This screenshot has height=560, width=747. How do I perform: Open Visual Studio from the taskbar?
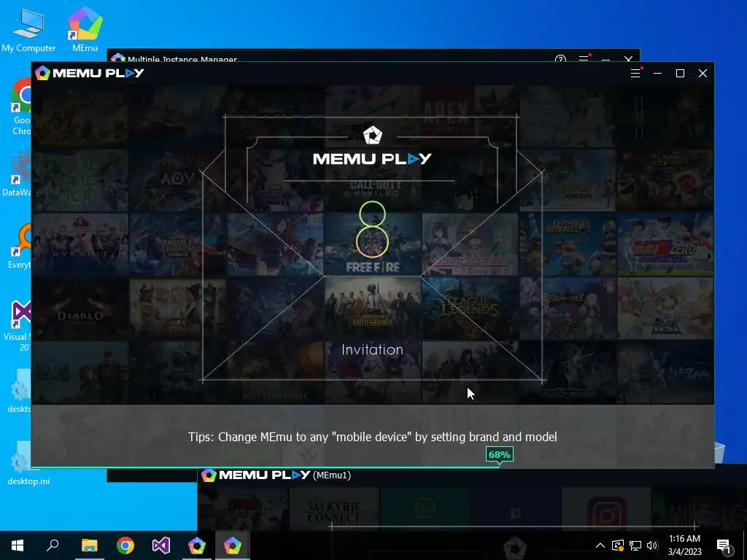[x=161, y=545]
